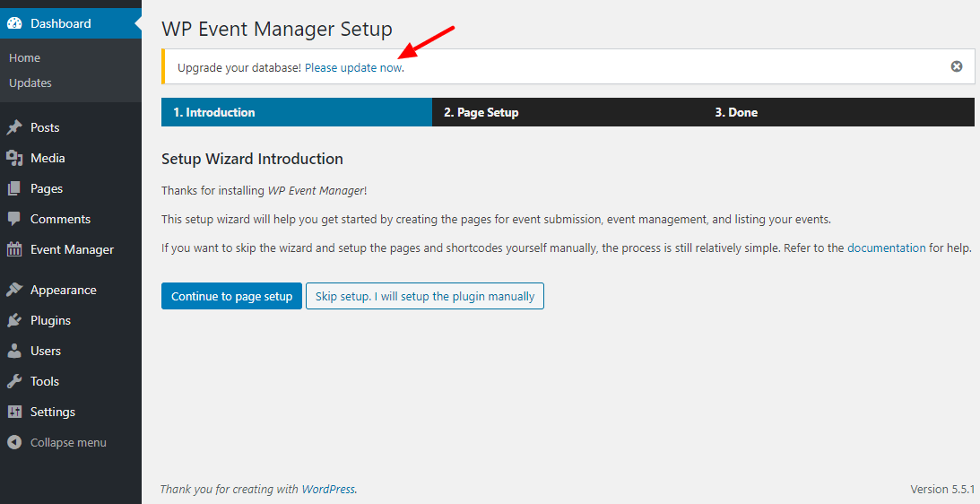Select the Tools wrench icon
Viewport: 980px width, 504px height.
pyautogui.click(x=14, y=381)
